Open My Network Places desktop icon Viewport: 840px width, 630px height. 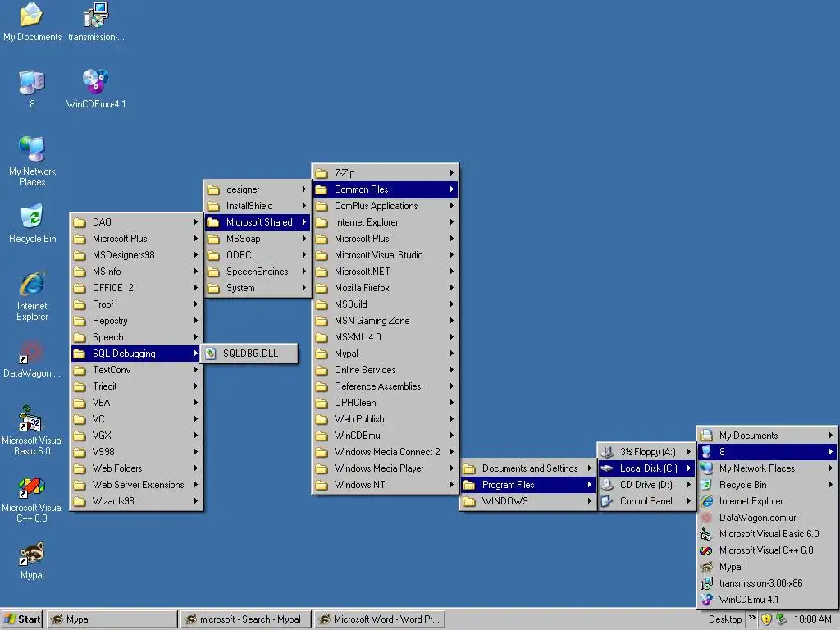pos(32,161)
